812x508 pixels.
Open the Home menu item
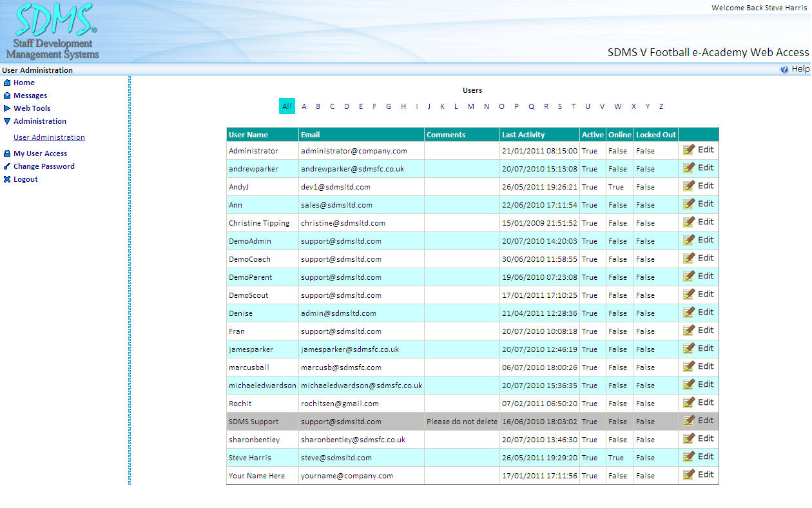(24, 83)
